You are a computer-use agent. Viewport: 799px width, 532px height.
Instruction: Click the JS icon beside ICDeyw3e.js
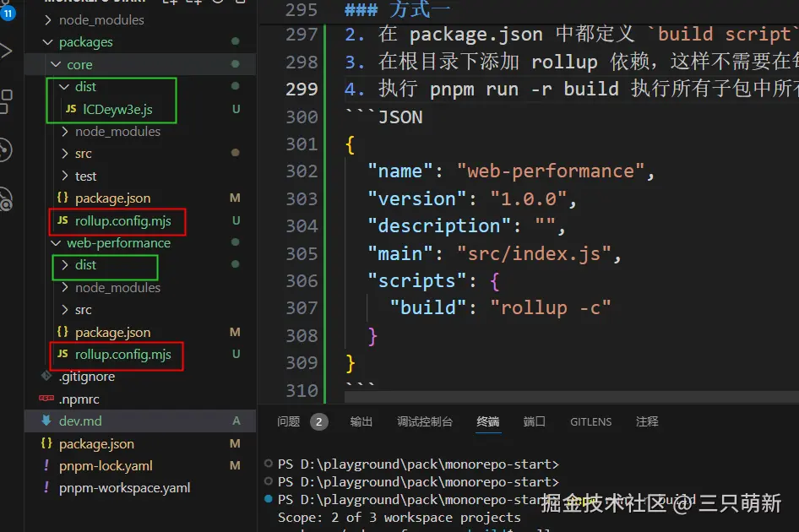click(71, 109)
